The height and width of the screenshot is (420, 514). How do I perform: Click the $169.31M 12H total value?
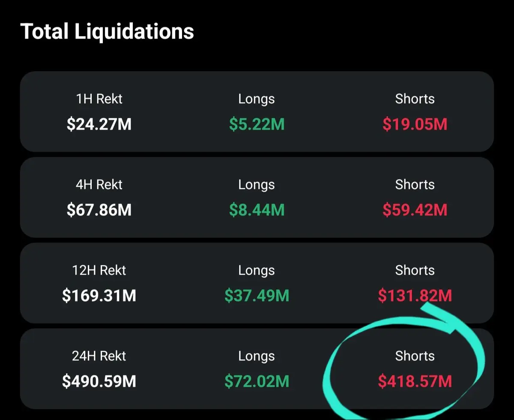pyautogui.click(x=99, y=296)
